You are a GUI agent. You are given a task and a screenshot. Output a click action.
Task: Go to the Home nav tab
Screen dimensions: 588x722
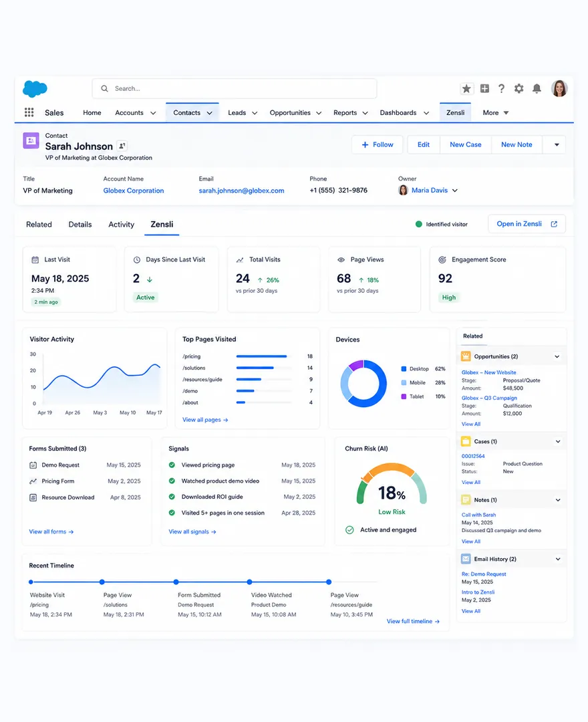coord(92,113)
